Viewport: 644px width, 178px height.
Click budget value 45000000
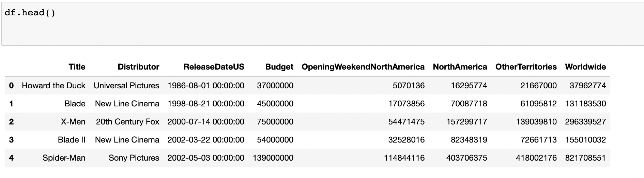coord(275,104)
